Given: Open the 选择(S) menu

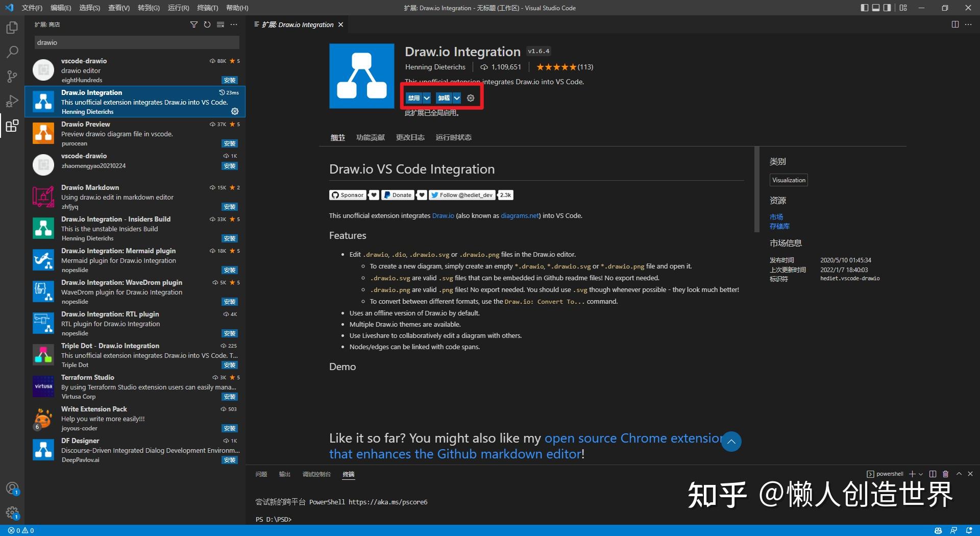Looking at the screenshot, I should click(90, 8).
